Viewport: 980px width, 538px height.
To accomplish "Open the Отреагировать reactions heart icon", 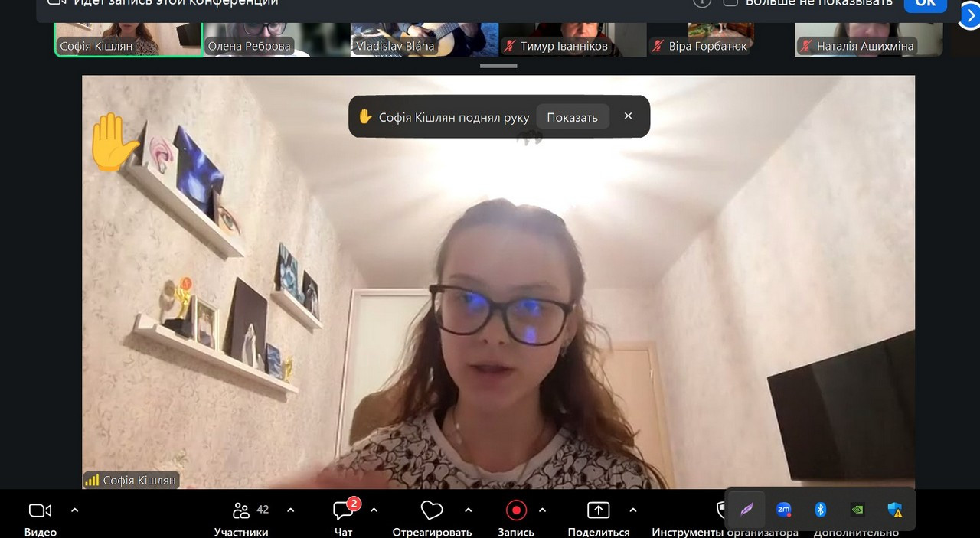I will point(432,510).
